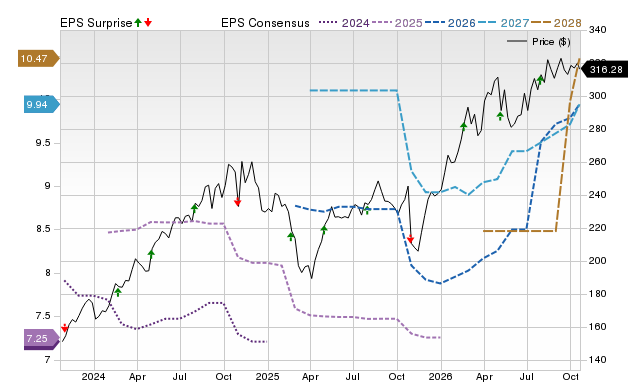This screenshot has height=382, width=640.
Task: Click the EPS Consensus legend label
Action: coord(265,23)
